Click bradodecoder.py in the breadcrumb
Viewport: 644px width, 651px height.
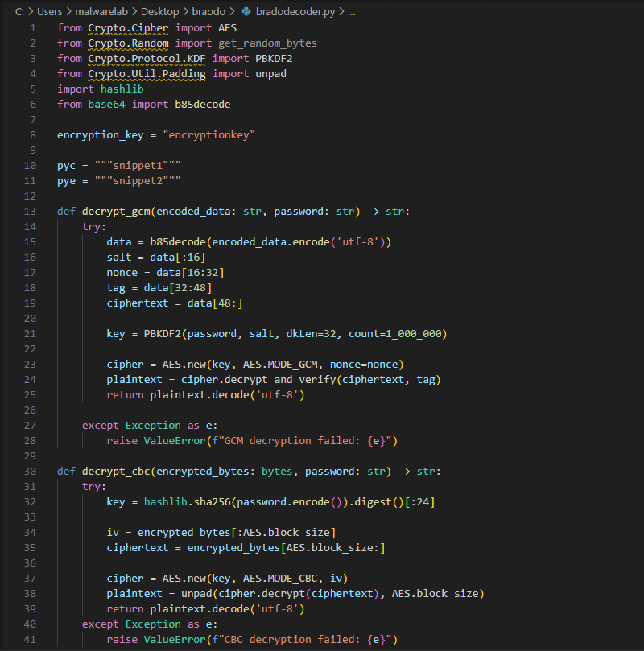point(294,13)
